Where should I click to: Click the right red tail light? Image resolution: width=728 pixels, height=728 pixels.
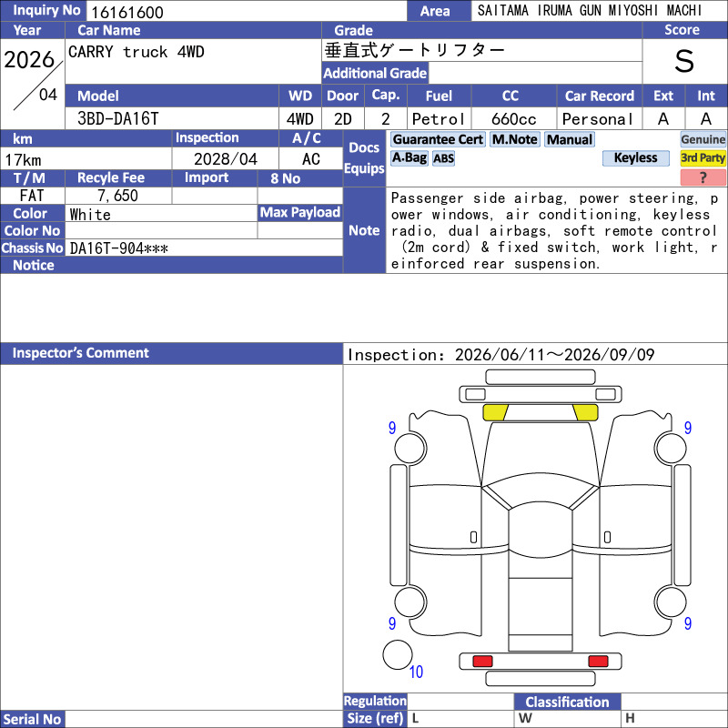598,661
